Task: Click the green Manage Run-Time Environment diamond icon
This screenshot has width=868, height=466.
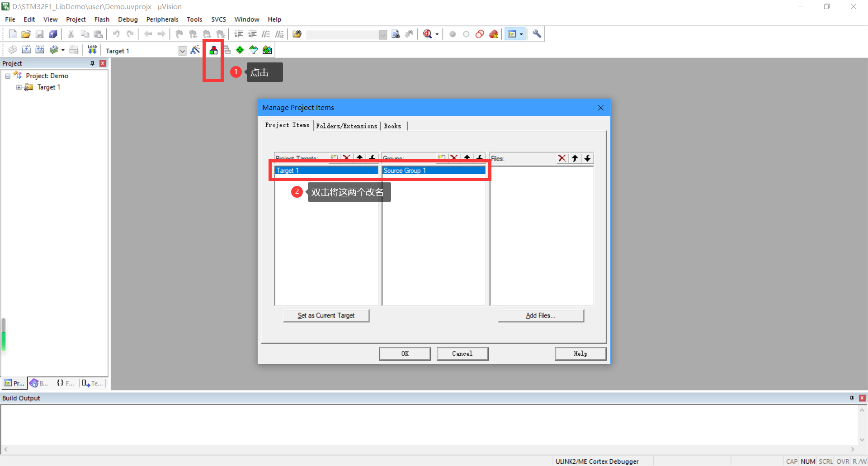Action: [240, 50]
